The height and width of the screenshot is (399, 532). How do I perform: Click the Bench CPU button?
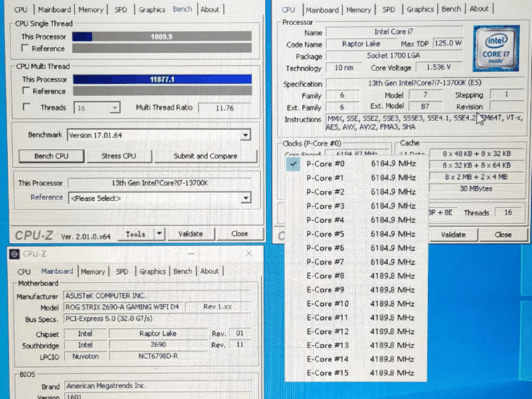(51, 156)
